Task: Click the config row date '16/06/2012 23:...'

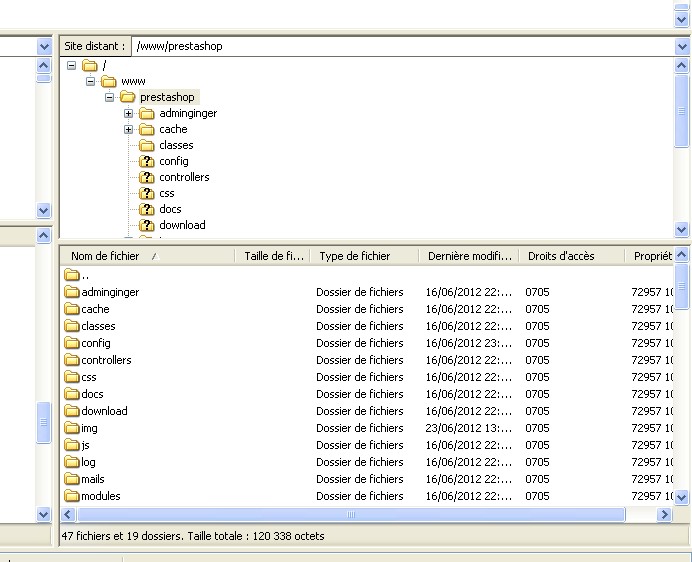Action: (x=468, y=343)
